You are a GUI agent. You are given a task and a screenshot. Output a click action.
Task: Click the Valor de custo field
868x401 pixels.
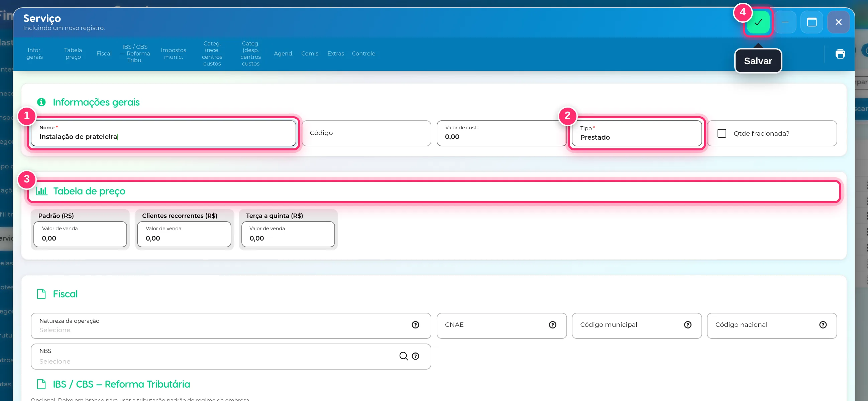pos(501,133)
